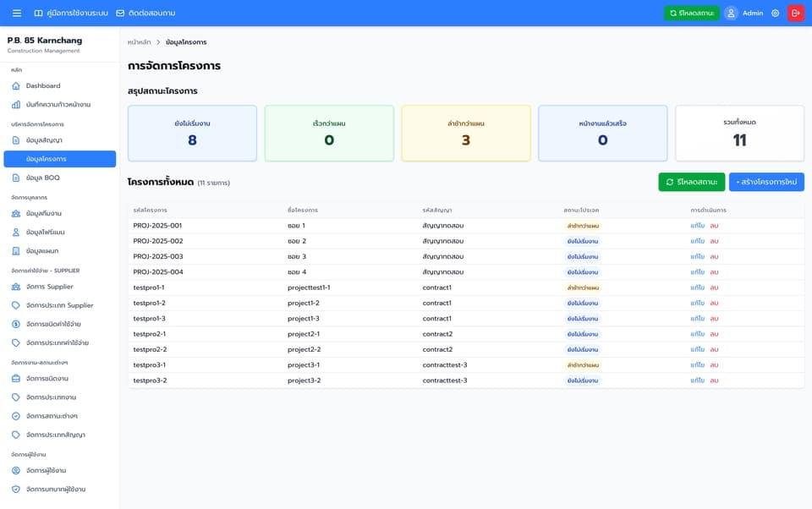The width and height of the screenshot is (812, 509).
Task: Click contract code 'contracttest-3' in testpro3-1 row
Action: 445,365
